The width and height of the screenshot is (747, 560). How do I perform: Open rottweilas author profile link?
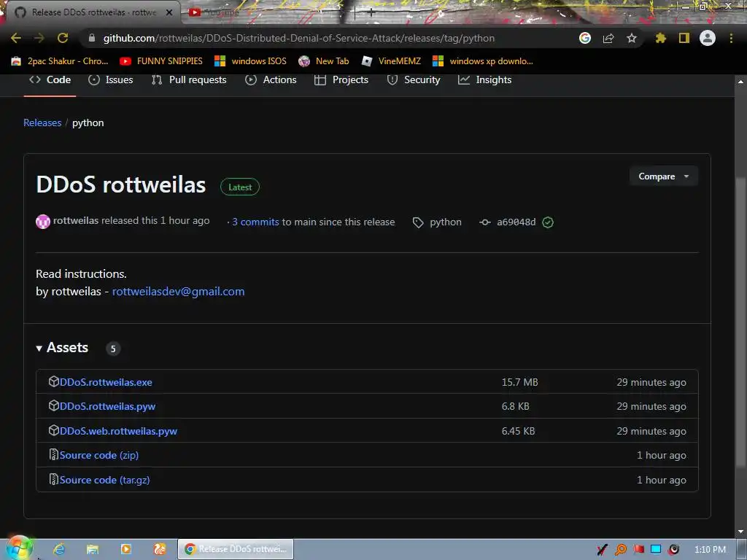(76, 220)
